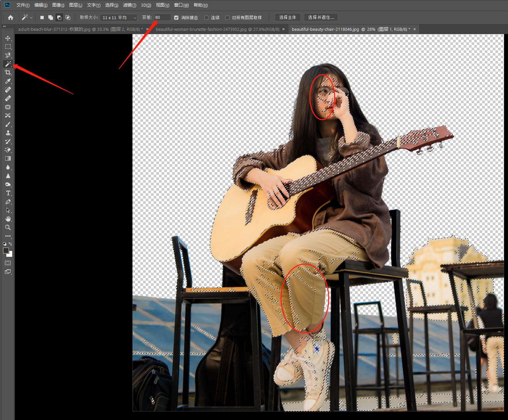The image size is (508, 420).
Task: Select the Sharpen triangle tool
Action: (8, 176)
